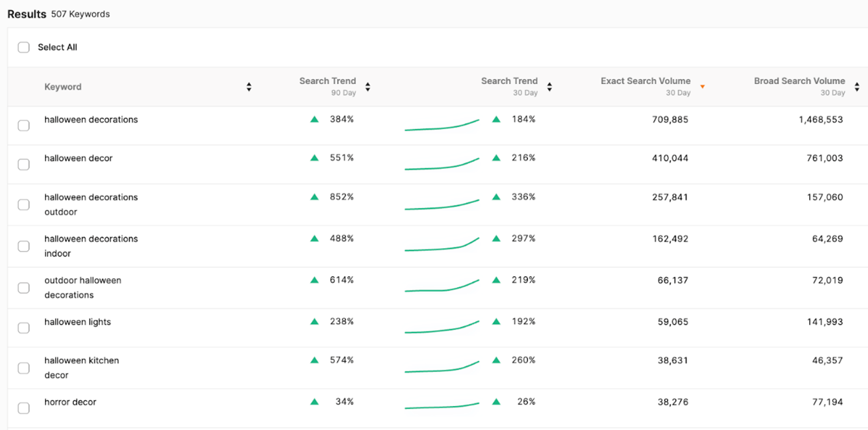Click green up arrow beside 384%

315,120
